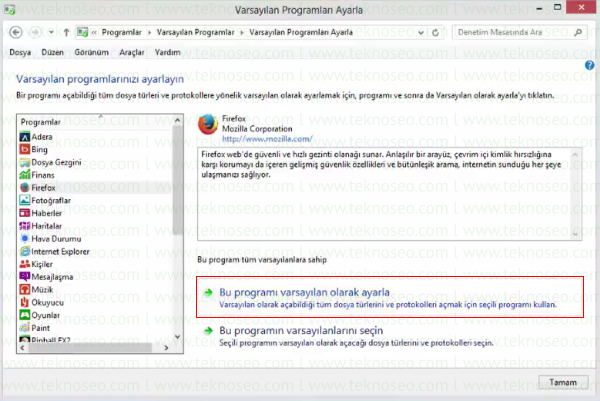This screenshot has width=600, height=401.
Task: Click the Forward navigation arrow
Action: pos(35,33)
